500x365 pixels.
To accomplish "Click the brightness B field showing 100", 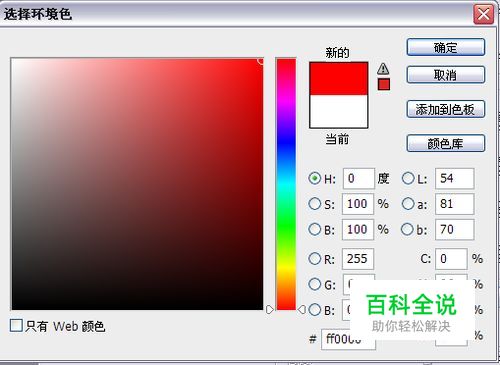I will click(358, 230).
